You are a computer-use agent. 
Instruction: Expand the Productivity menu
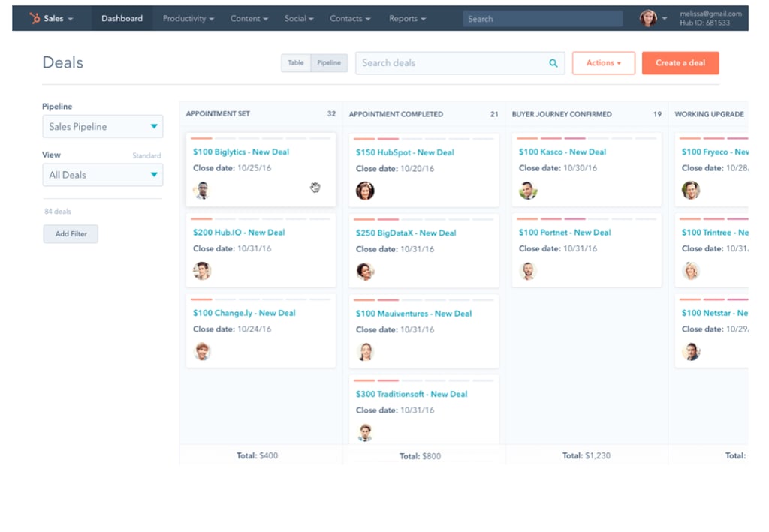pos(188,18)
